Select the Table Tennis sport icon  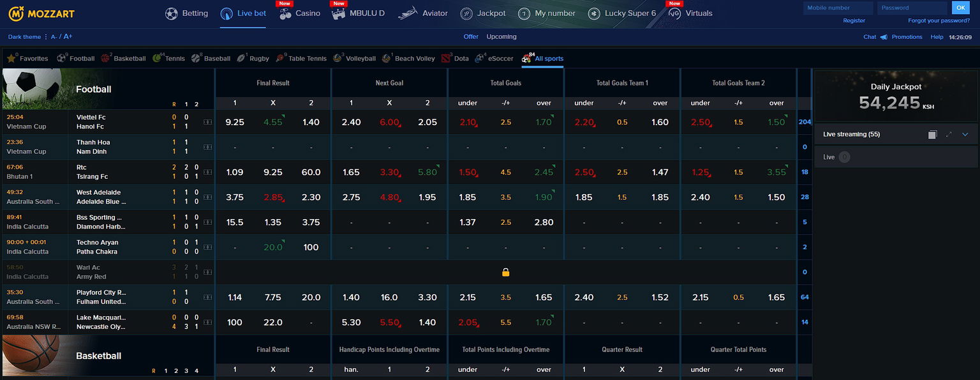point(281,58)
